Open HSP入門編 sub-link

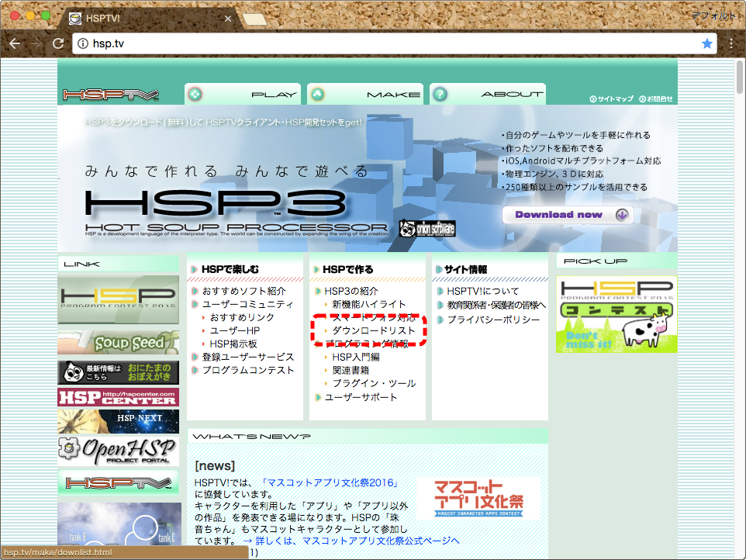(356, 357)
